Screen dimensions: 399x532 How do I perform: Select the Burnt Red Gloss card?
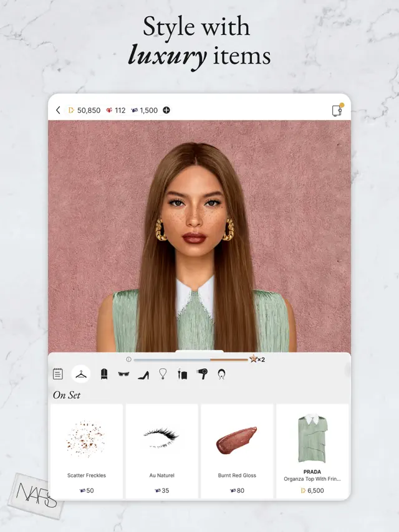(x=237, y=451)
